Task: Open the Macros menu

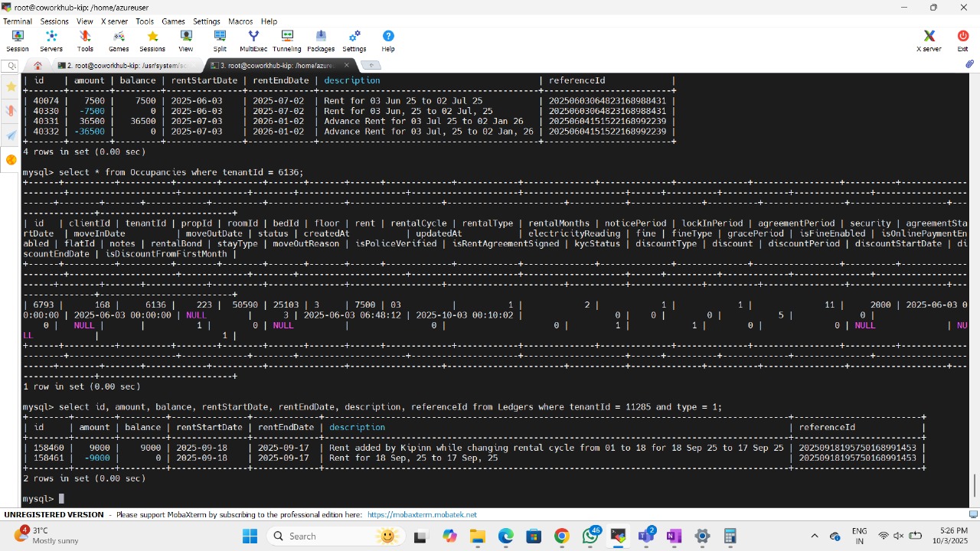Action: (240, 21)
